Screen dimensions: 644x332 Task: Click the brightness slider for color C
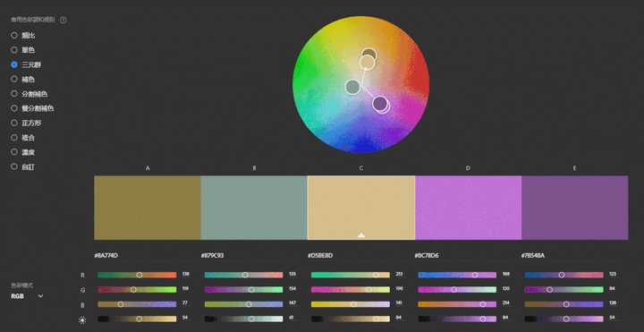click(x=351, y=319)
